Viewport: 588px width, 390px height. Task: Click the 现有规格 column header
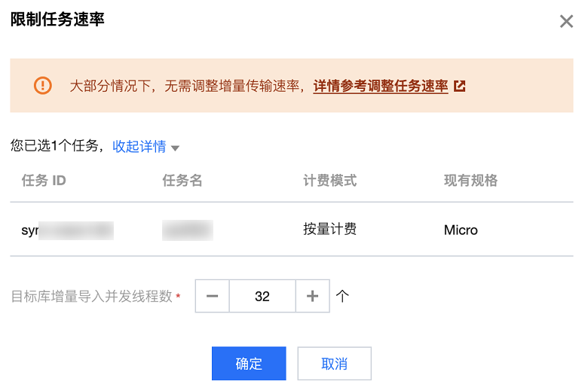[x=470, y=181]
